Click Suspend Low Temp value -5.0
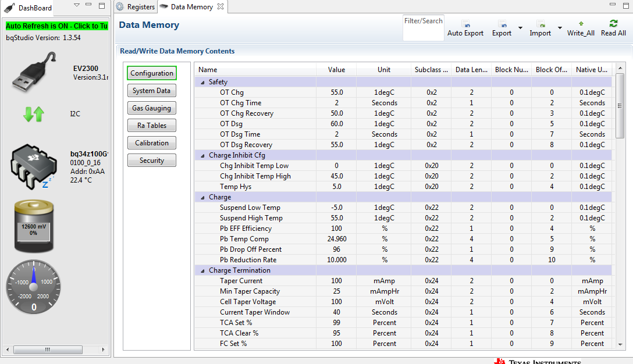 click(337, 208)
